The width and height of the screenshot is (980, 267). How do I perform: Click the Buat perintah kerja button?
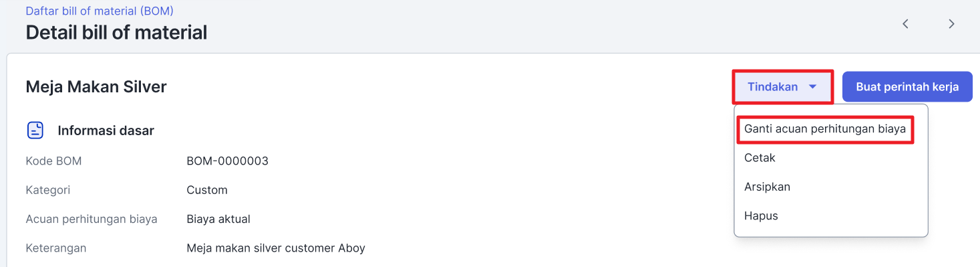tap(907, 87)
